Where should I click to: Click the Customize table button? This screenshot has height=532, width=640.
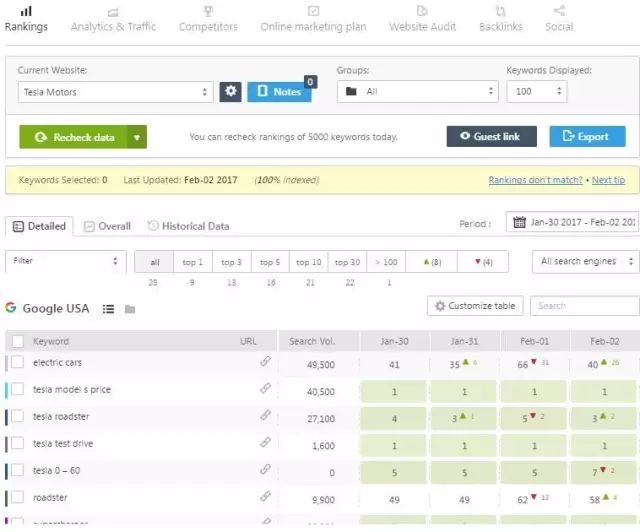(475, 306)
